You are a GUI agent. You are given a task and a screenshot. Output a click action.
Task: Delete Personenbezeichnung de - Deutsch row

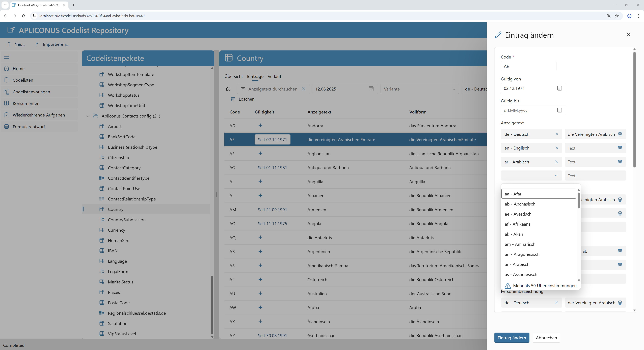620,303
